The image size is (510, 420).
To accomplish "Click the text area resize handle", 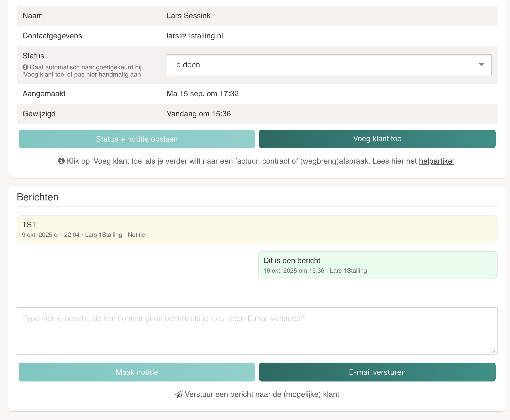I will (493, 351).
